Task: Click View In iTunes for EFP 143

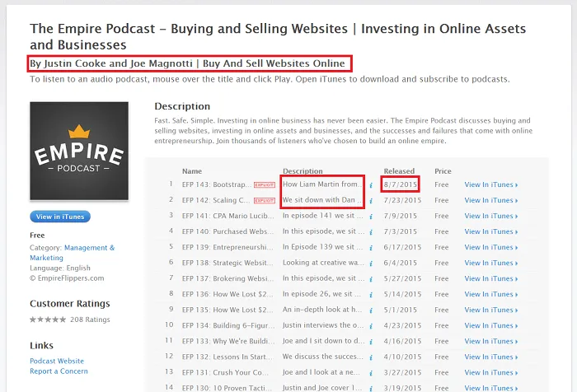Action: pos(491,184)
